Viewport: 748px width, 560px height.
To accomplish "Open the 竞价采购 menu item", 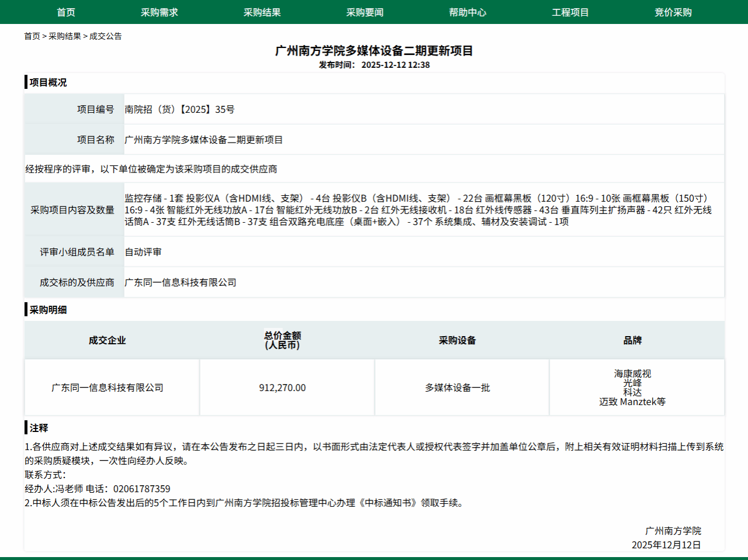I will pos(673,12).
